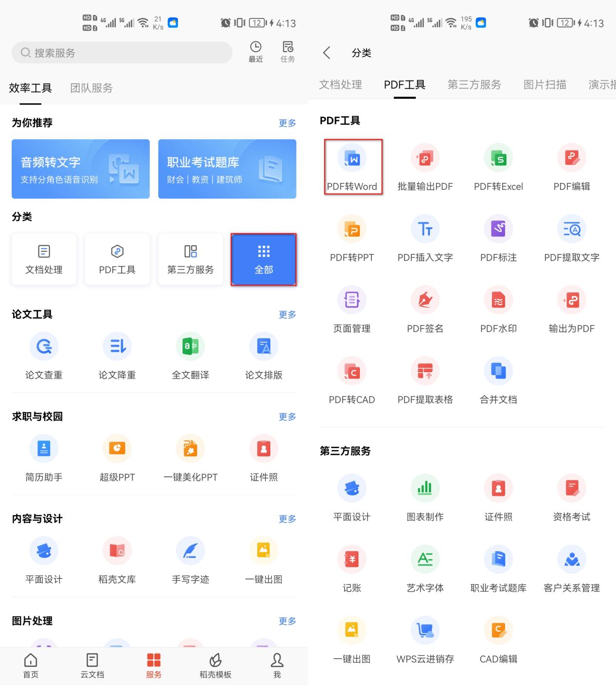Tap the 搜索服务 search field
The height and width of the screenshot is (685, 616).
[x=122, y=53]
